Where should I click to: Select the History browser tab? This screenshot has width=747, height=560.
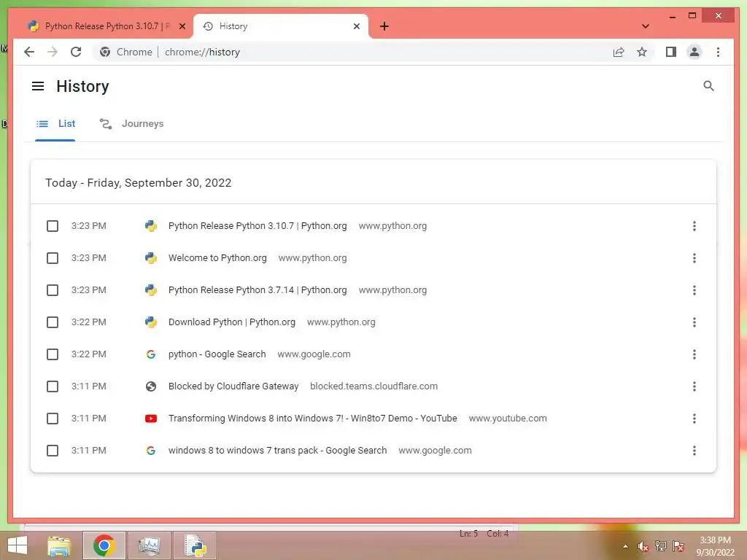(281, 26)
